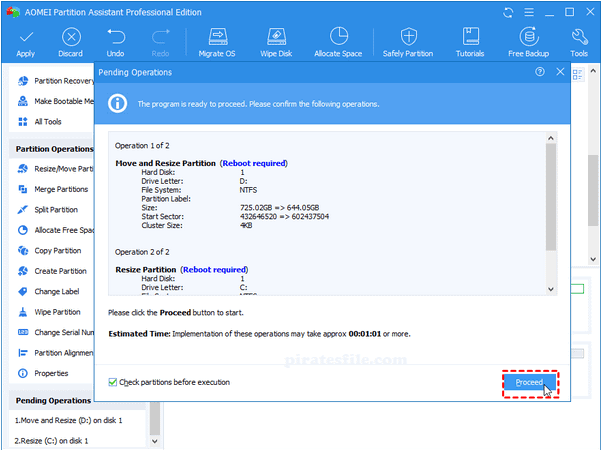Choose Merge Partitions in sidebar
Image resolution: width=601 pixels, height=450 pixels.
tap(53, 189)
